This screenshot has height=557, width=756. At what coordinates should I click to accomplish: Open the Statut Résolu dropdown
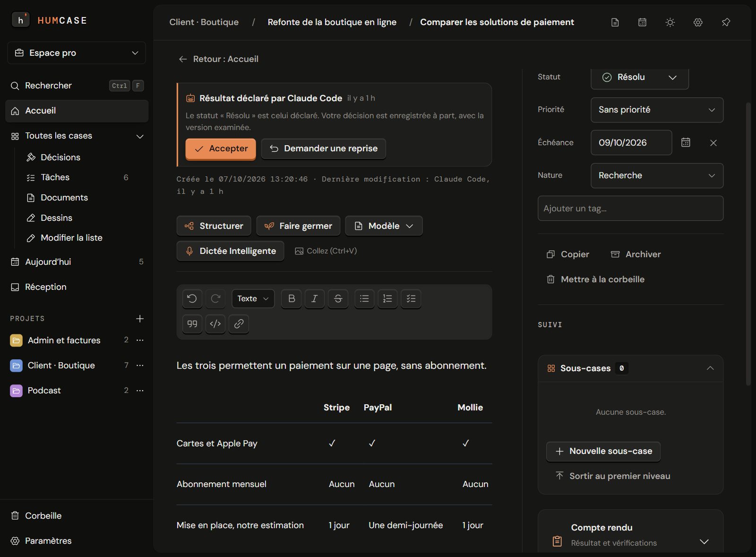[x=640, y=77]
